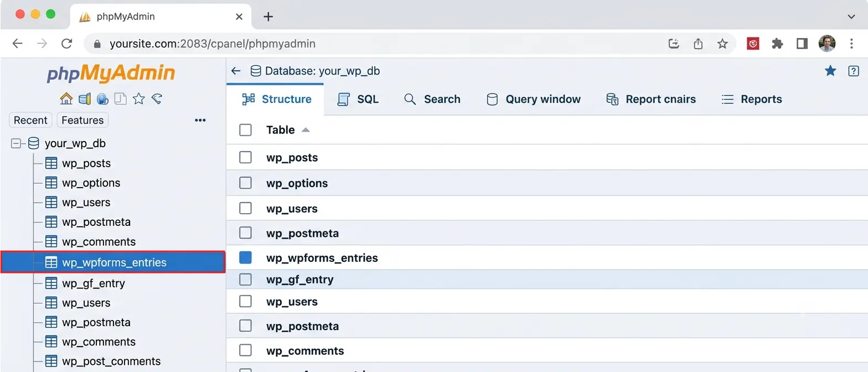Collapse the your_wp_db tree node

16,143
